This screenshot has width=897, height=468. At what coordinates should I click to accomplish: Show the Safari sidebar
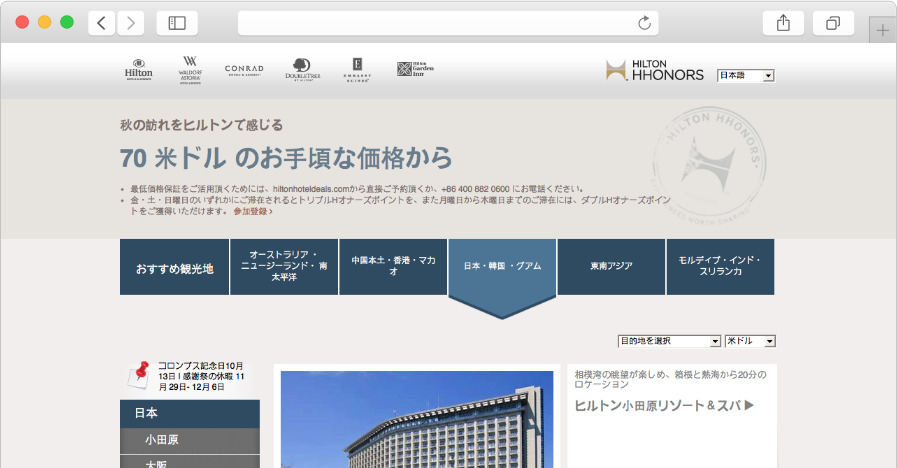click(177, 23)
